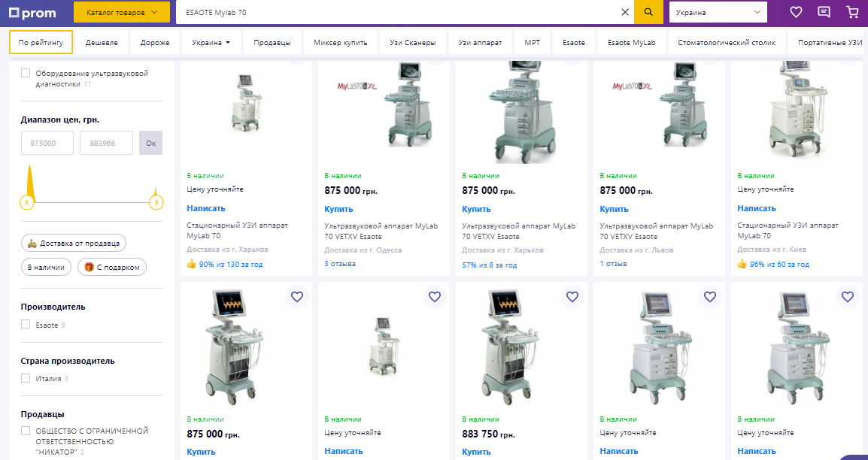Screen dimensions: 868x460
Task: Open 'Стоматологический столик' tag
Action: pyautogui.click(x=727, y=43)
